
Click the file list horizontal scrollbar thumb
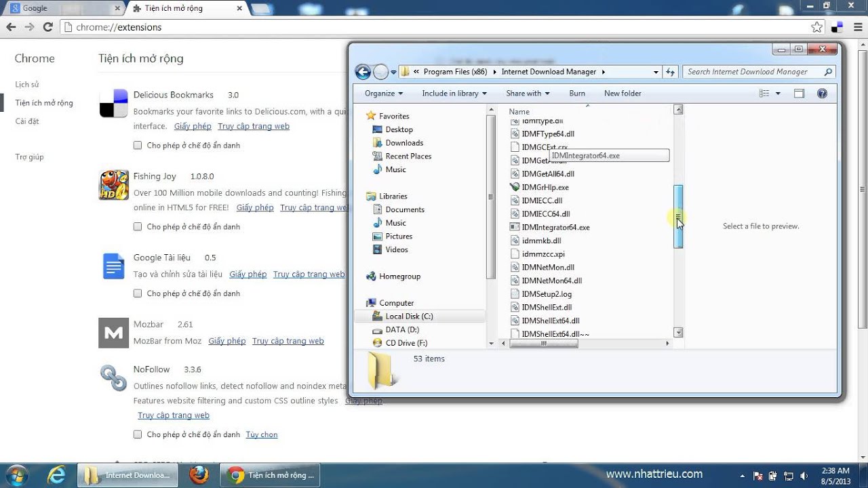point(543,344)
